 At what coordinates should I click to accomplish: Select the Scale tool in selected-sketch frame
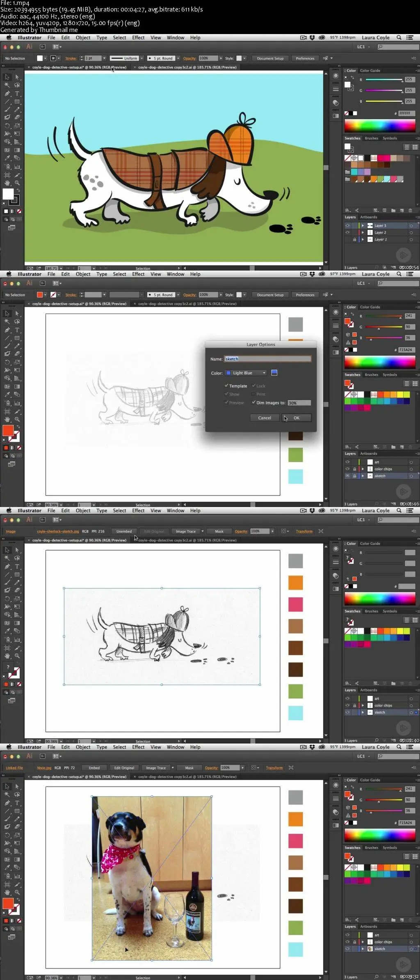[x=17, y=599]
